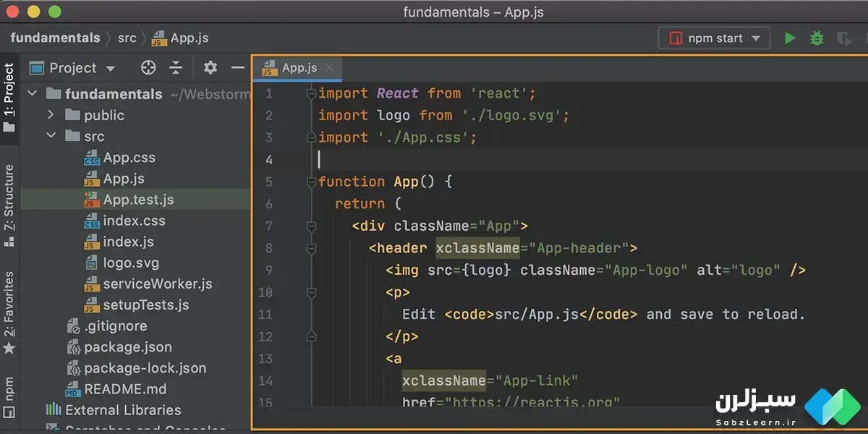Hide the Project panel with minus icon
The height and width of the screenshot is (434, 868).
(237, 68)
